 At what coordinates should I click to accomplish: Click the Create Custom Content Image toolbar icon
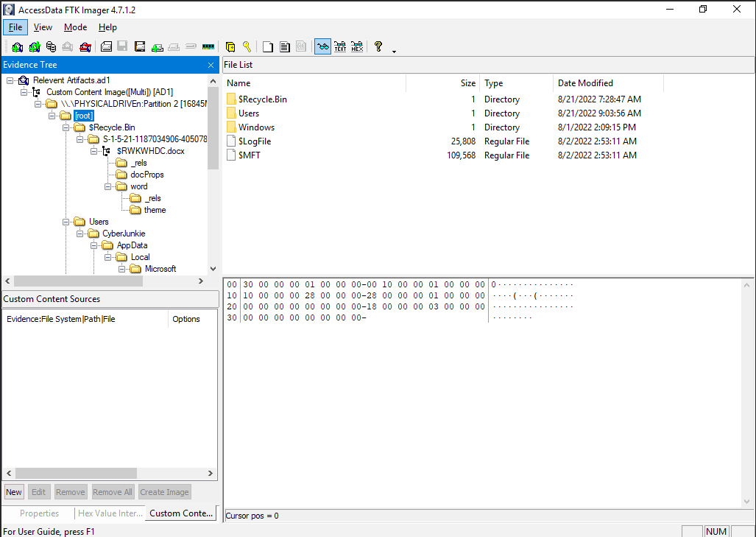174,47
